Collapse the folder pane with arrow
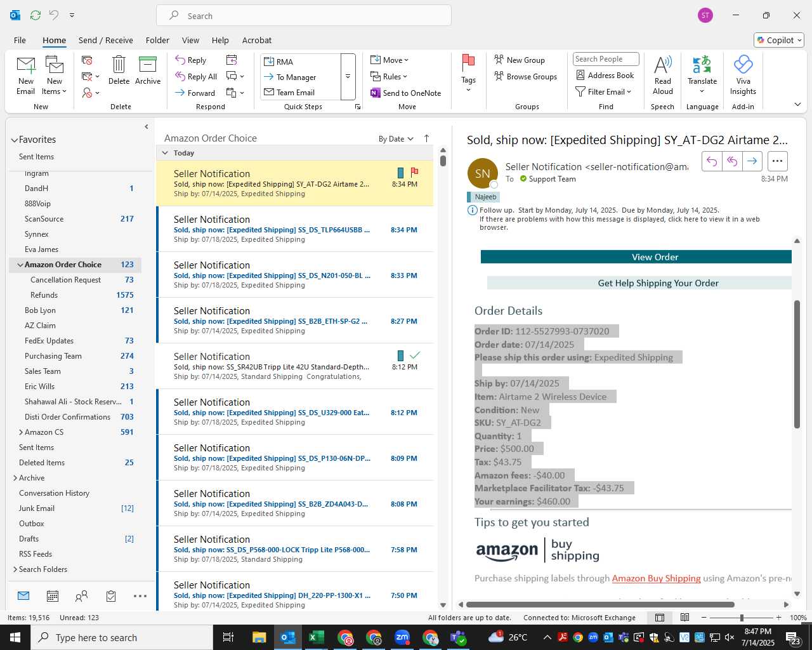812x650 pixels. tap(147, 126)
